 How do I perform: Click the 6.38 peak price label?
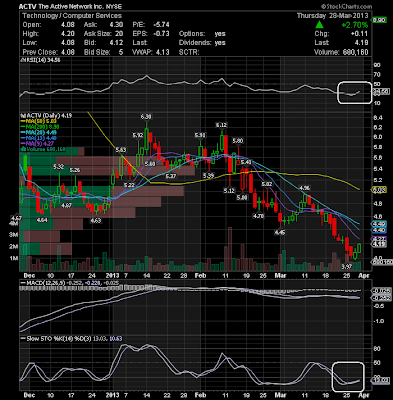[x=146, y=117]
